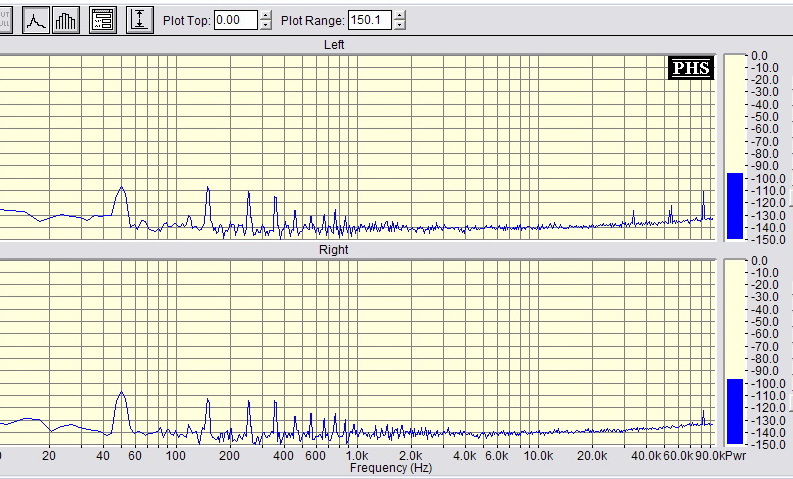Click the vertical autoscale icon
This screenshot has width=793, height=479.
[x=140, y=20]
